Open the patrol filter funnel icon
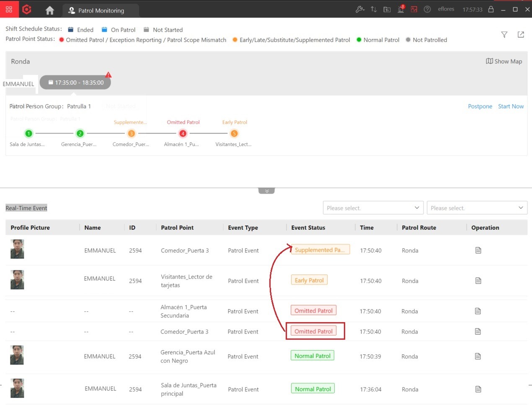The height and width of the screenshot is (405, 532). point(504,35)
